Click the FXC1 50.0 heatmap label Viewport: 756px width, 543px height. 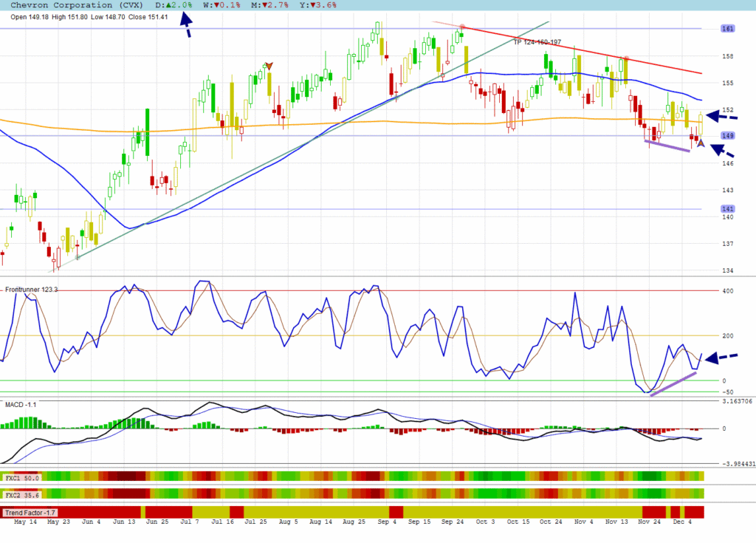point(22,478)
